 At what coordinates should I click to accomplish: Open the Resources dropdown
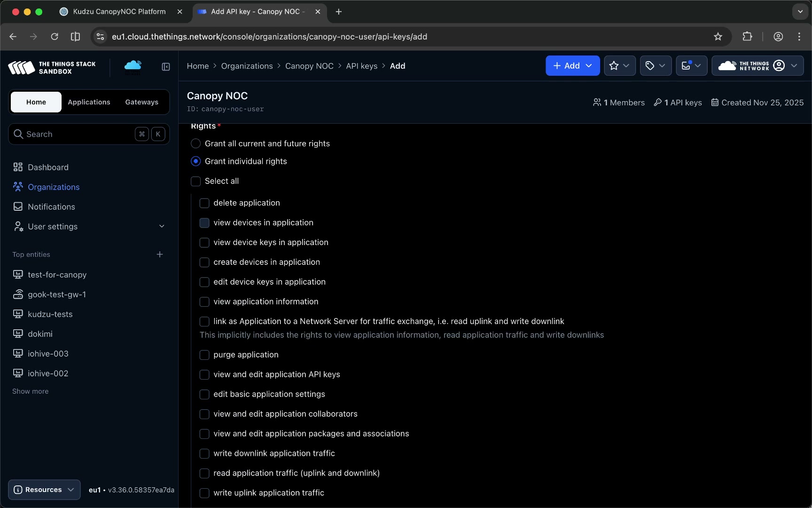click(44, 490)
